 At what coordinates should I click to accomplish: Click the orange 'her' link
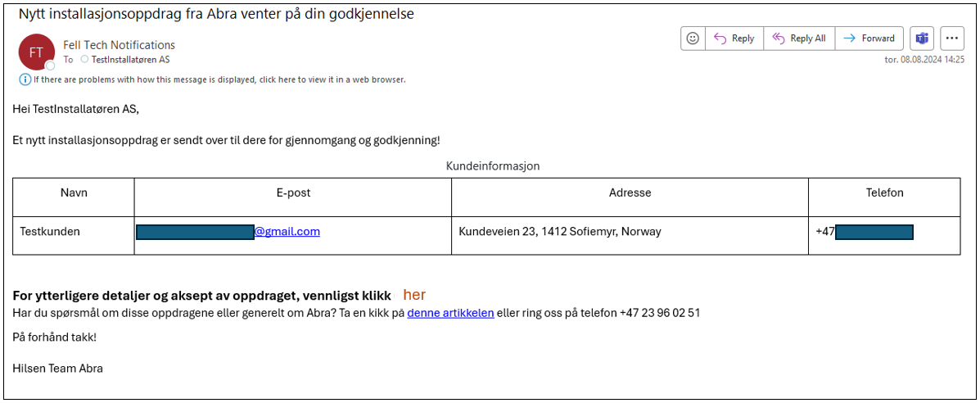[414, 296]
